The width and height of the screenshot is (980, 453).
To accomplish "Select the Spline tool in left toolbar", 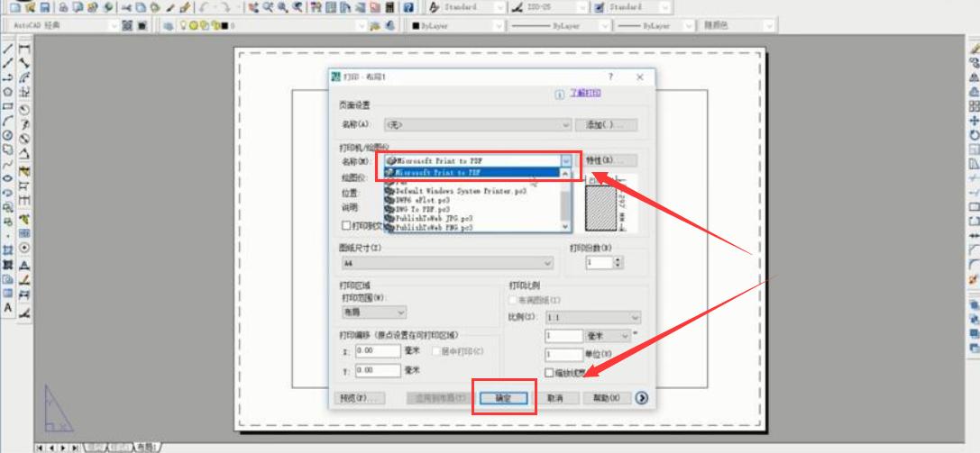I will pos(8,164).
